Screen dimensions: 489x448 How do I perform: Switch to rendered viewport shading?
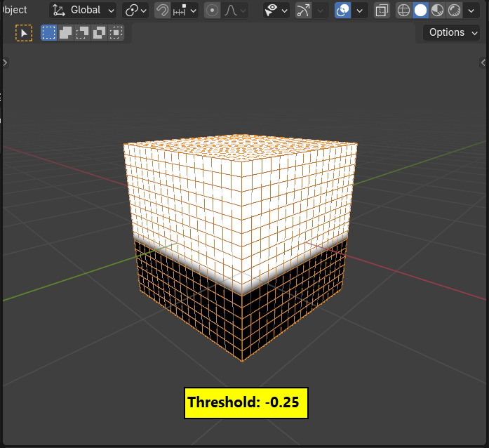coord(454,11)
